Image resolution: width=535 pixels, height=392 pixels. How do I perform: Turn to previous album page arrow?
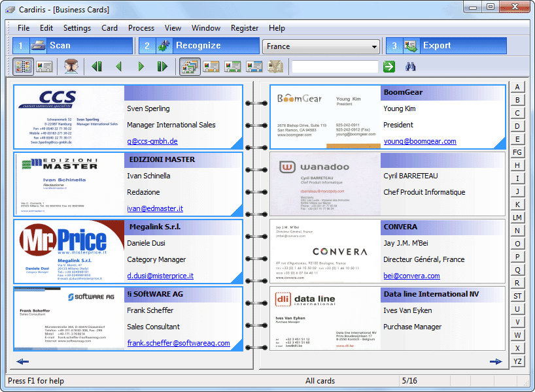click(22, 361)
